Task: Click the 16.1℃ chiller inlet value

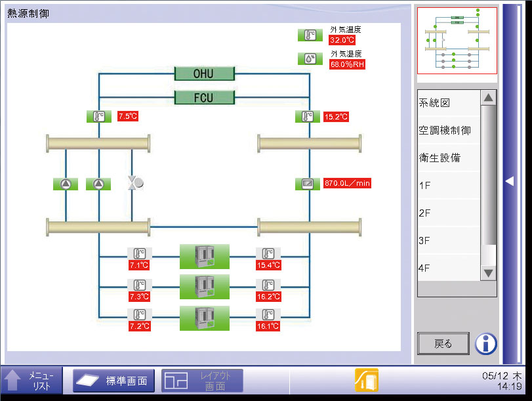Action: pos(268,326)
